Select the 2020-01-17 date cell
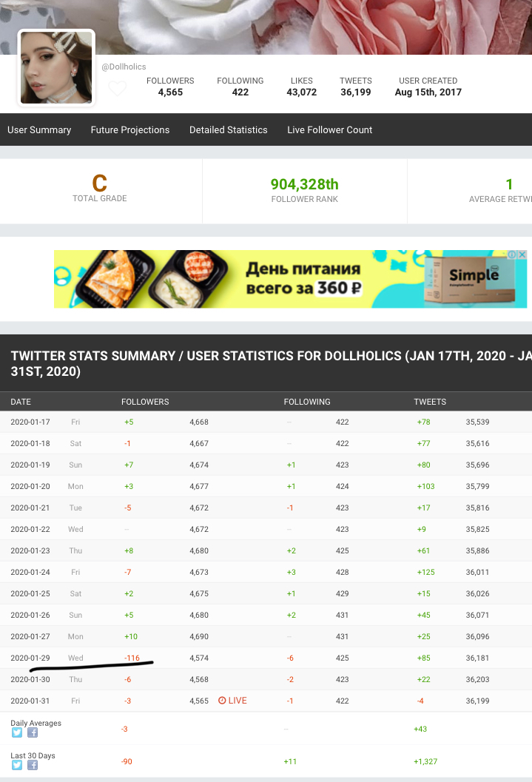The image size is (532, 782). click(x=30, y=422)
